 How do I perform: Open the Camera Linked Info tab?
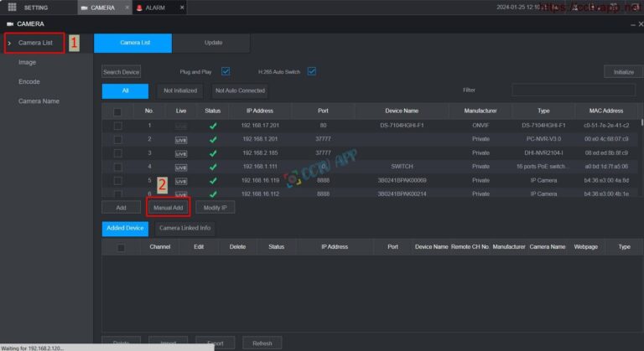184,228
